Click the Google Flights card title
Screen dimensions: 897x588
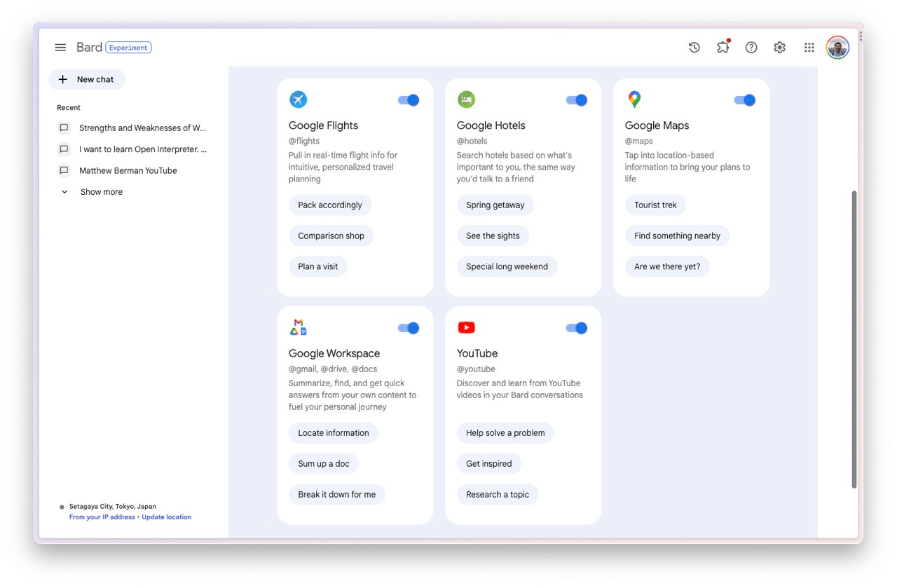pos(323,126)
